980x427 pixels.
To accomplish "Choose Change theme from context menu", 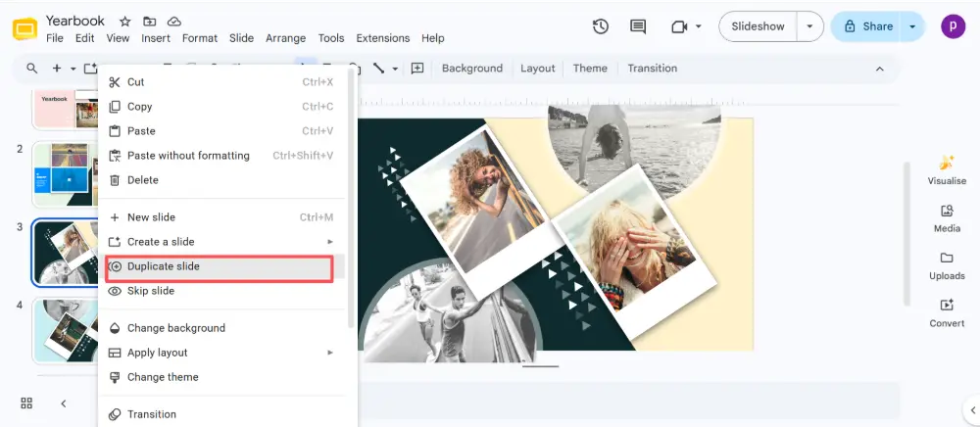I will pos(221,377).
